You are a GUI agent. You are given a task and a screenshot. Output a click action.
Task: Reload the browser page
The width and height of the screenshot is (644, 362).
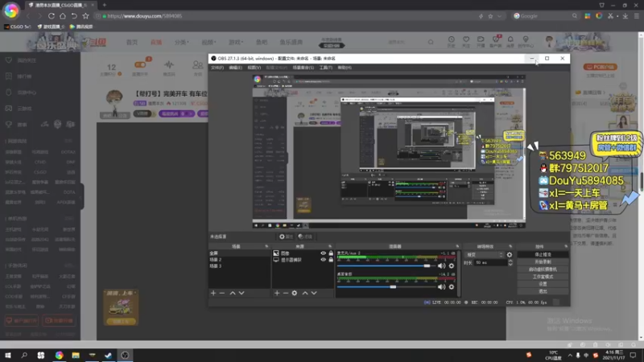point(52,16)
